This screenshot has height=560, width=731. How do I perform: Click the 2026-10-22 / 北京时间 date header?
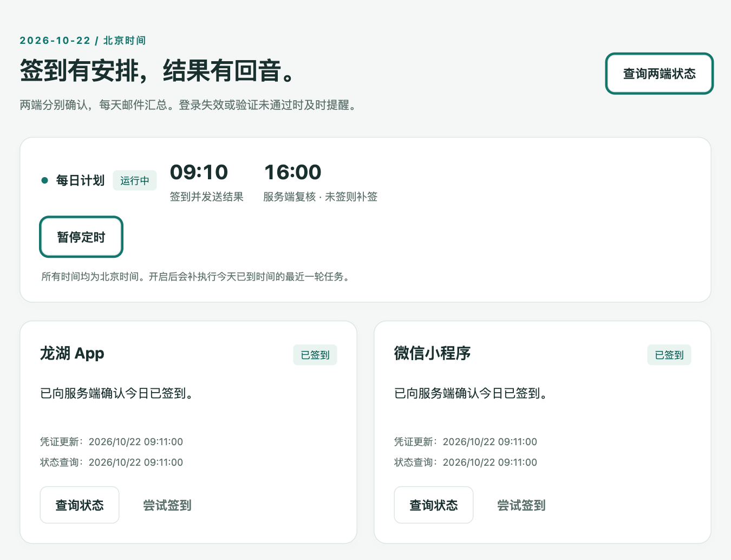[x=83, y=41]
